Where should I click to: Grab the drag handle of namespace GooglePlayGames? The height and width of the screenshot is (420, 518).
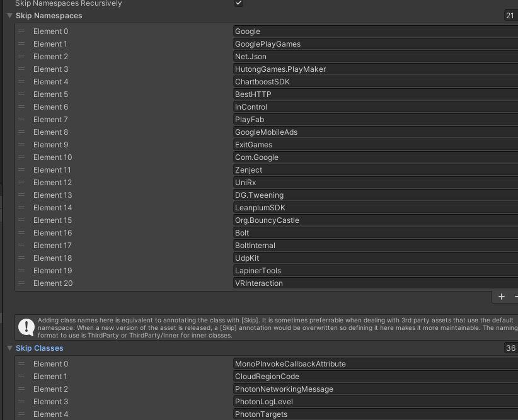[x=21, y=43]
